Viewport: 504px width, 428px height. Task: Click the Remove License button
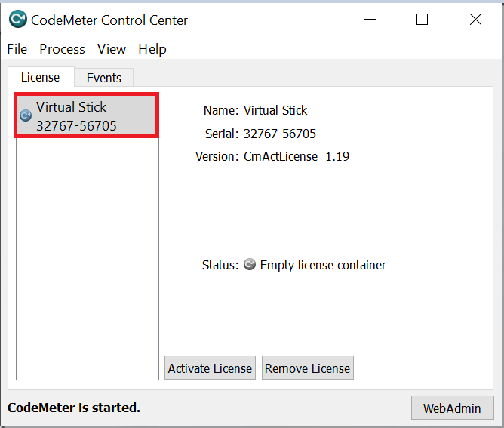click(x=307, y=368)
